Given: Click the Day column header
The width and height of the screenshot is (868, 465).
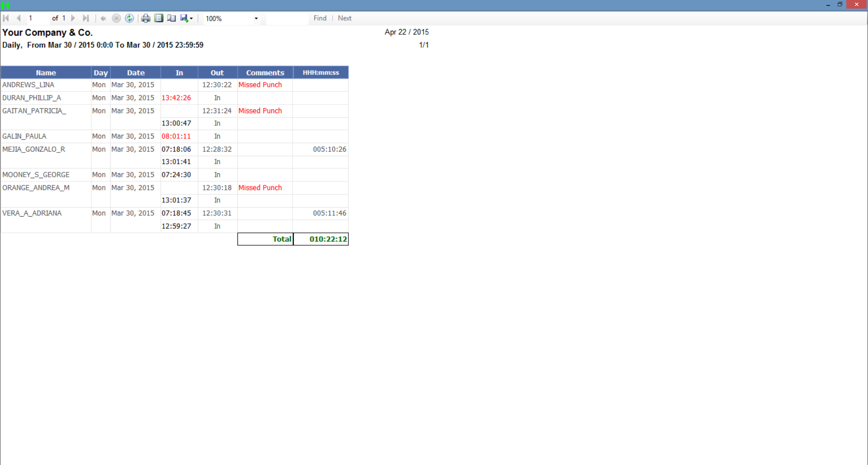Looking at the screenshot, I should [x=101, y=72].
